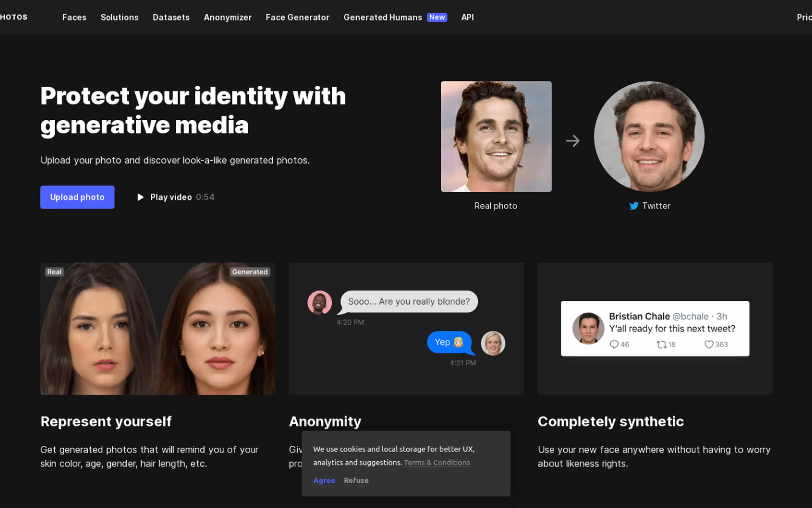Open the Terms & Conditions link
The image size is (812, 508).
tap(436, 463)
